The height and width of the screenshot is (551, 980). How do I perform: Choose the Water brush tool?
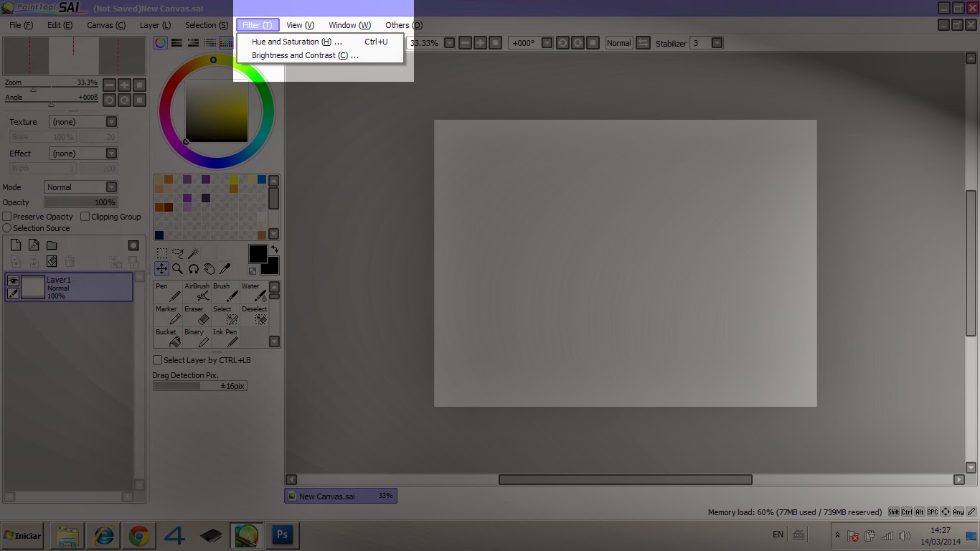tap(254, 291)
